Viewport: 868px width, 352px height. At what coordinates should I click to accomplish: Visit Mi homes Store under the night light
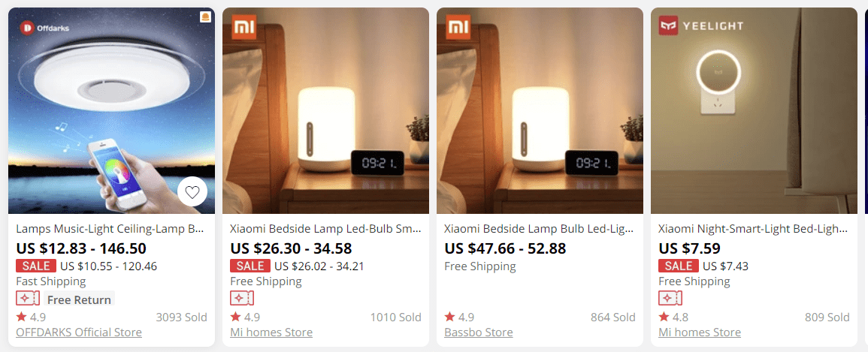tap(700, 332)
